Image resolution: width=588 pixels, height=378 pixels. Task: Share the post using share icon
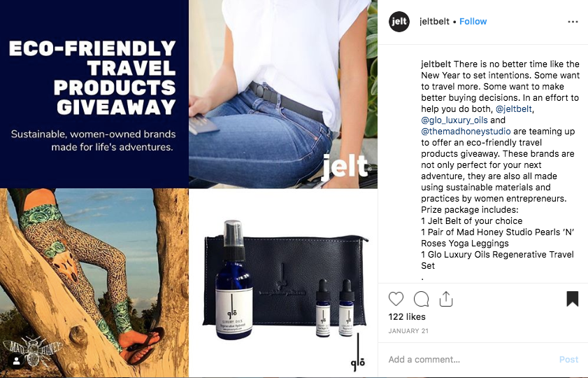click(446, 299)
